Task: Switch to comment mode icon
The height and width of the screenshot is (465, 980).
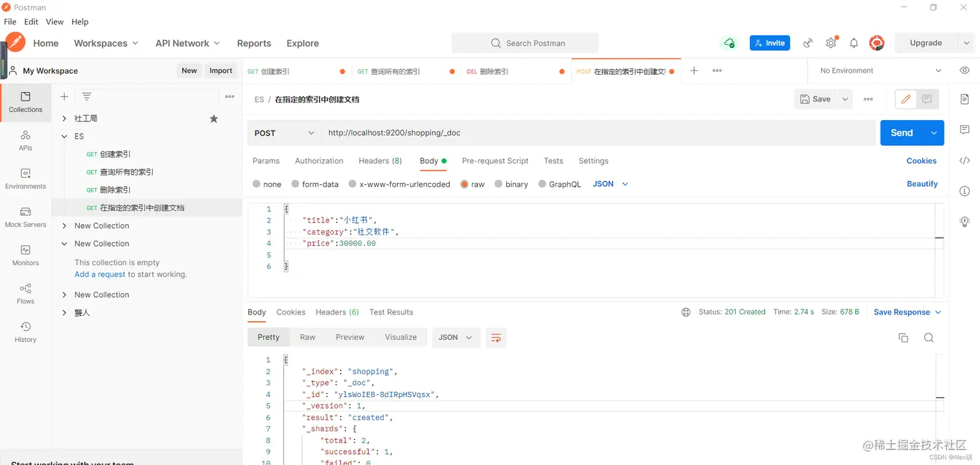Action: 927,99
